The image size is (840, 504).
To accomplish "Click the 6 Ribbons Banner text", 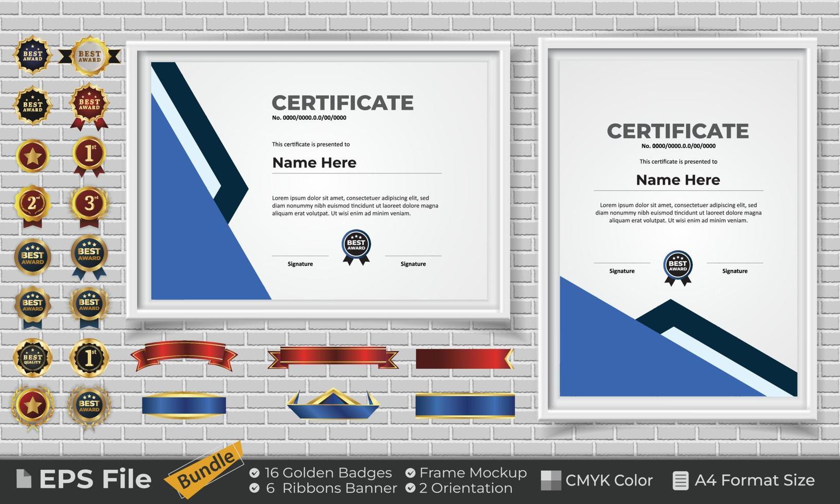I will [332, 488].
